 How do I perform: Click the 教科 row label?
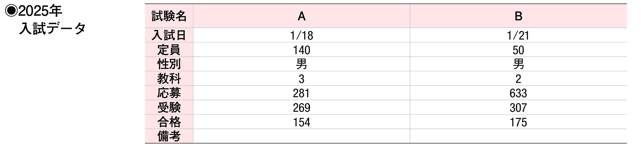click(x=169, y=79)
